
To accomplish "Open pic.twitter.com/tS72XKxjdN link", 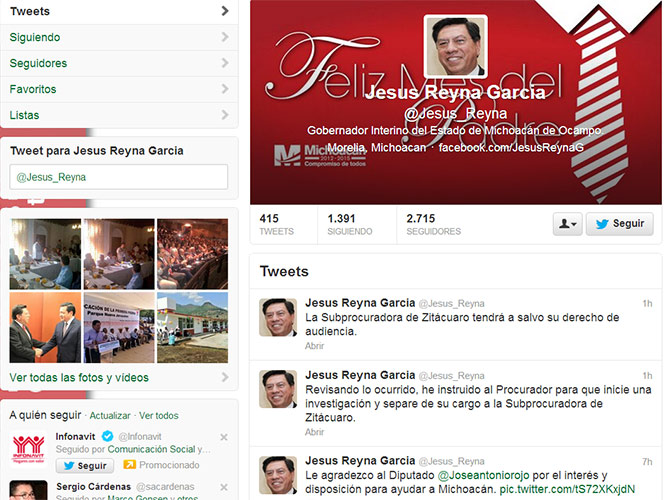I will [567, 489].
